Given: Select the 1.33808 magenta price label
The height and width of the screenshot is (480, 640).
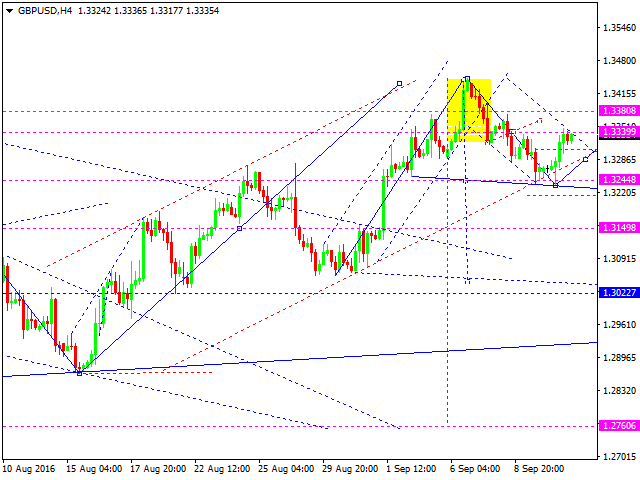Looking at the screenshot, I should pyautogui.click(x=619, y=111).
